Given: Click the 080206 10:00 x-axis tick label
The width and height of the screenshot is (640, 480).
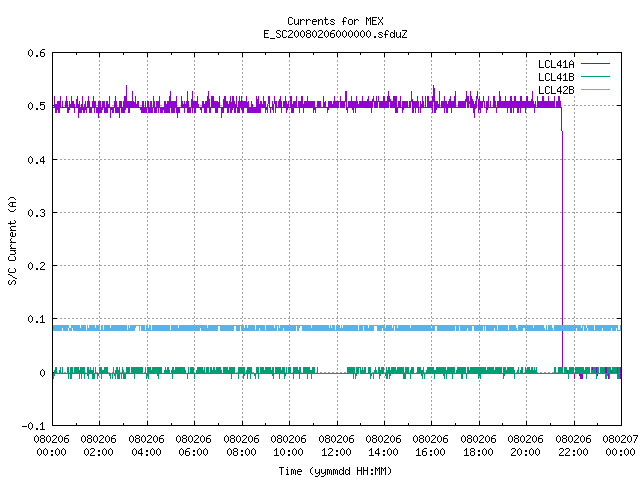Looking at the screenshot, I should tap(288, 446).
